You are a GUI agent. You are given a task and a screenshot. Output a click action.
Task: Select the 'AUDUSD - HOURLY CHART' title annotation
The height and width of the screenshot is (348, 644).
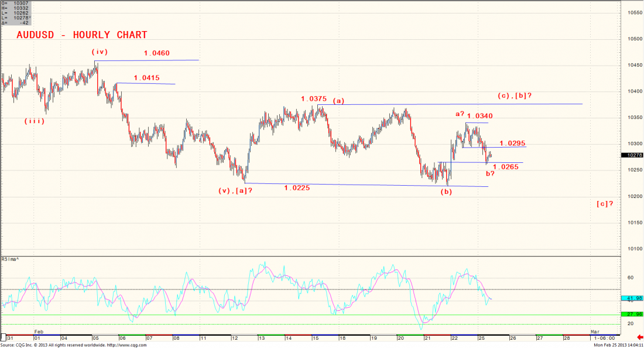[x=82, y=35]
